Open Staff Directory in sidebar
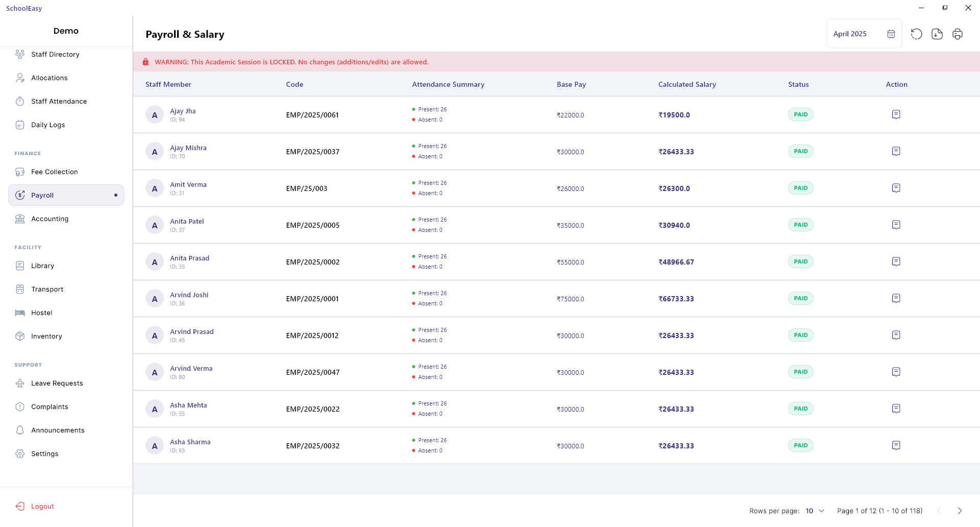Viewport: 980px width, 527px height. click(66, 54)
